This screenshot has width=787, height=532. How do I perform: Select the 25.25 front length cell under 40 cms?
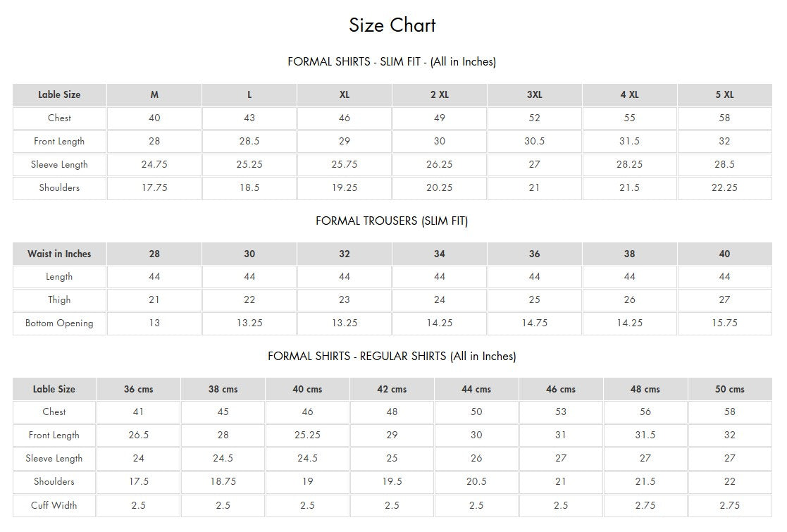point(307,435)
